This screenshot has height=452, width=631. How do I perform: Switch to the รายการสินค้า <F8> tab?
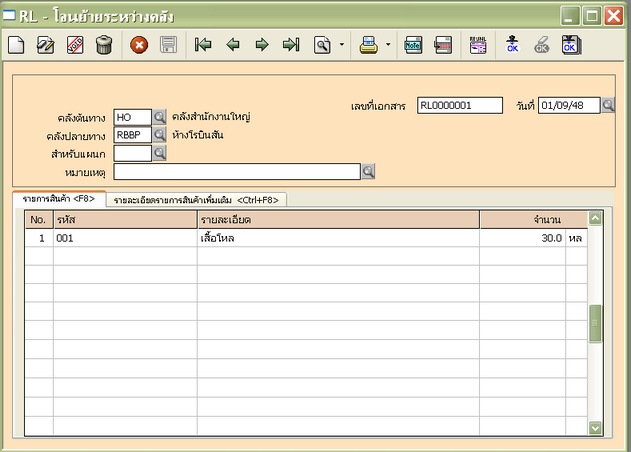coord(58,199)
